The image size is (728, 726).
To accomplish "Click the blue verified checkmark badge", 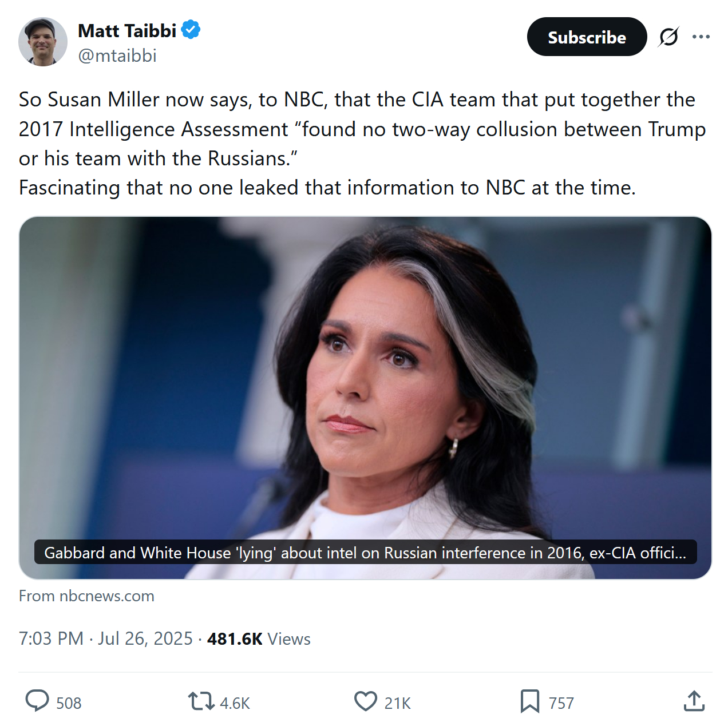I will click(x=191, y=30).
